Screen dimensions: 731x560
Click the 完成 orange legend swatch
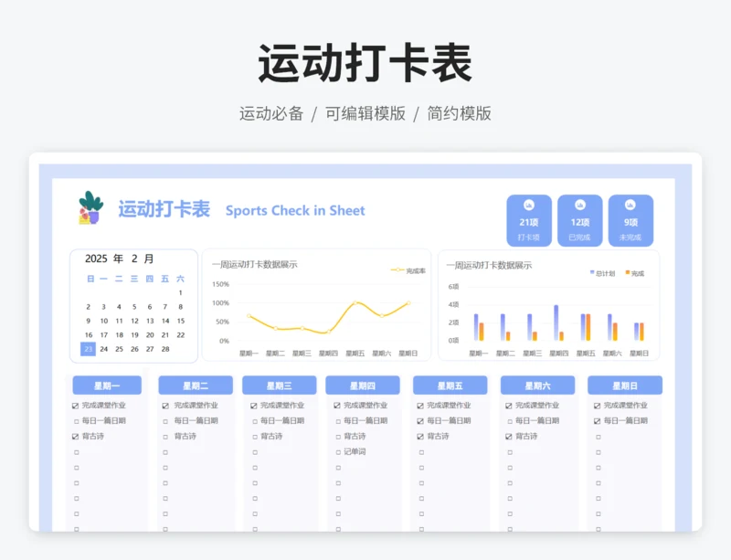[628, 272]
